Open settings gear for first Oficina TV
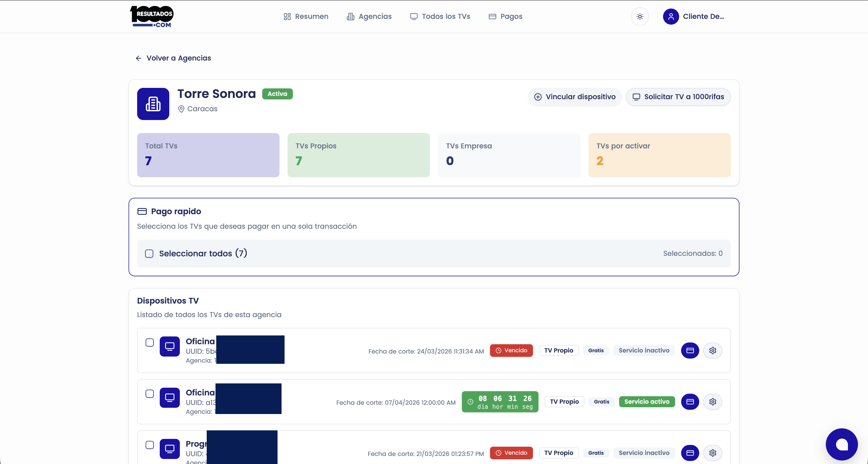Image resolution: width=868 pixels, height=464 pixels. pos(712,351)
